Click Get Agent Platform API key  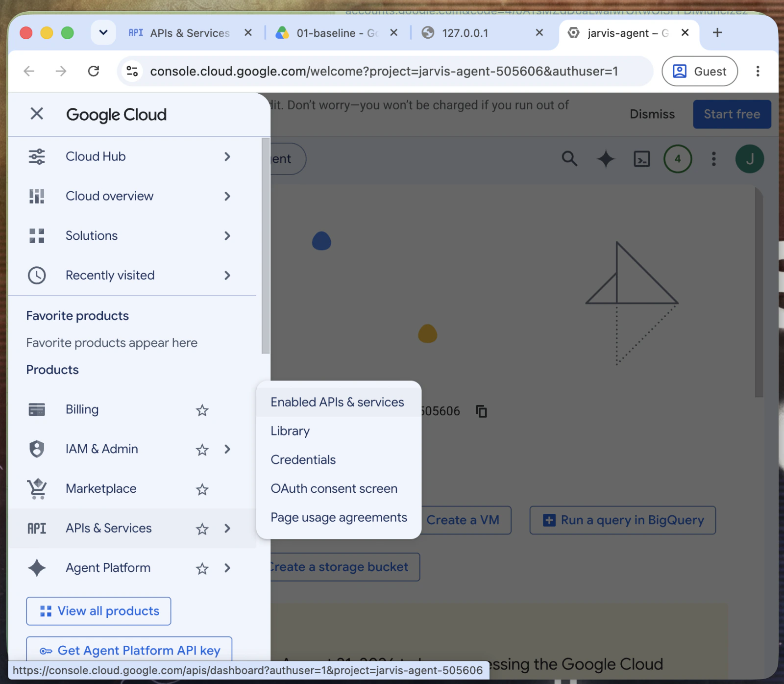tap(129, 649)
